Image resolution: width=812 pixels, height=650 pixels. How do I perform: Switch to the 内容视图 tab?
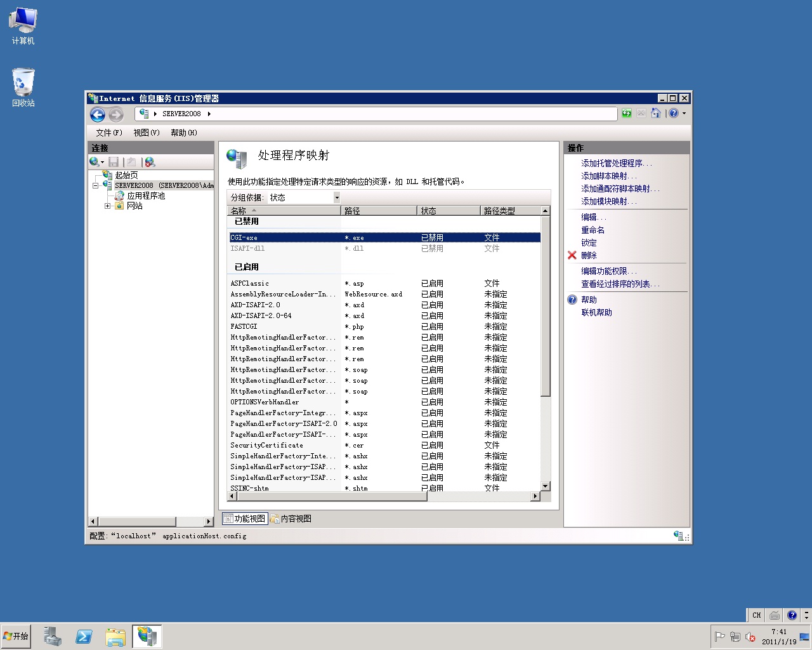(291, 519)
